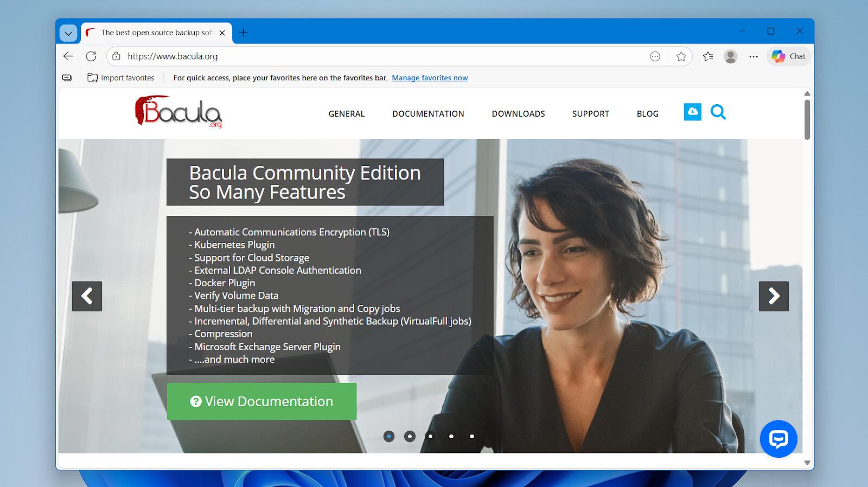Open the Copilot Chat button
The height and width of the screenshot is (487, 868).
coord(789,56)
